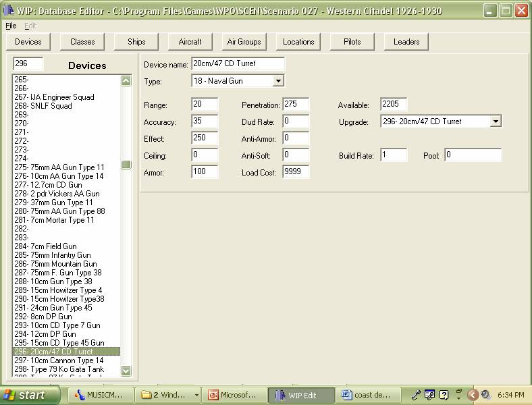This screenshot has width=532, height=405.
Task: Select 279- 37mm Gun Type 11
Action: coord(66,202)
